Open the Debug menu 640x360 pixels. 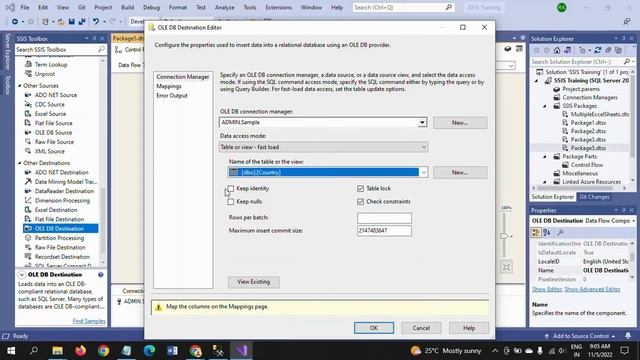pos(151,7)
